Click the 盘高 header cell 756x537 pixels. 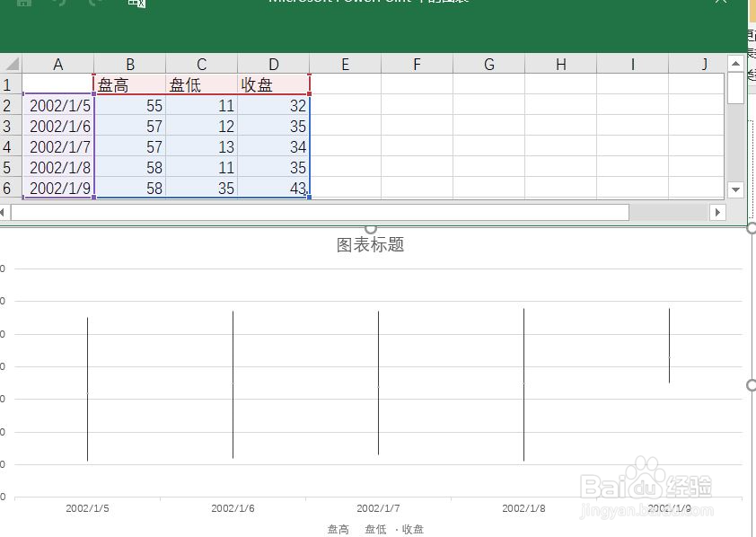[x=129, y=84]
